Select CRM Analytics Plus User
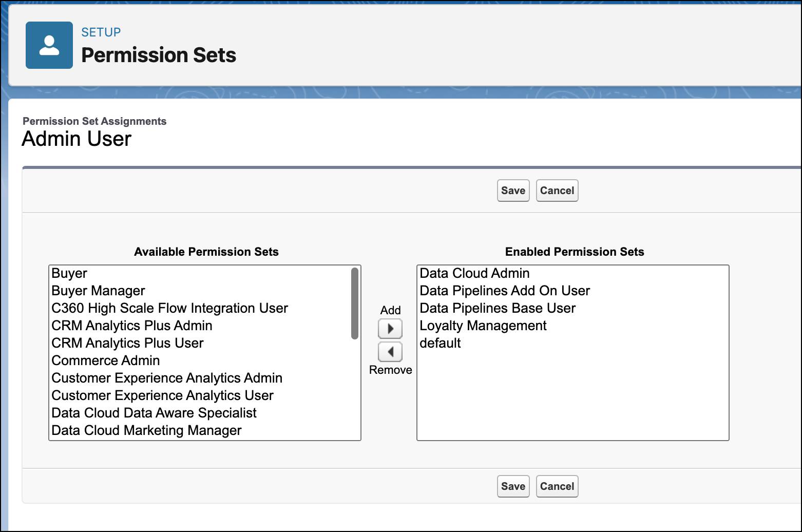Viewport: 802px width, 532px height. click(200, 343)
